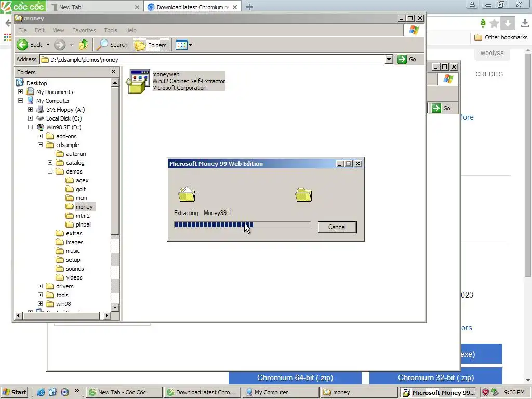Open the Edit menu
Viewport: 532px width, 399px height.
click(x=39, y=30)
